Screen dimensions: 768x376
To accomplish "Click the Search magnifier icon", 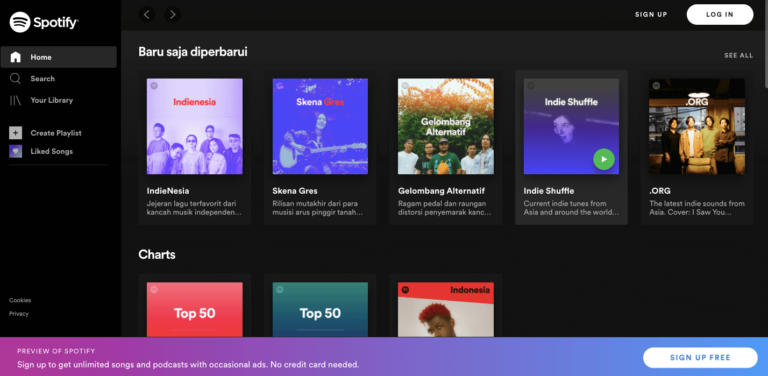I will 16,79.
